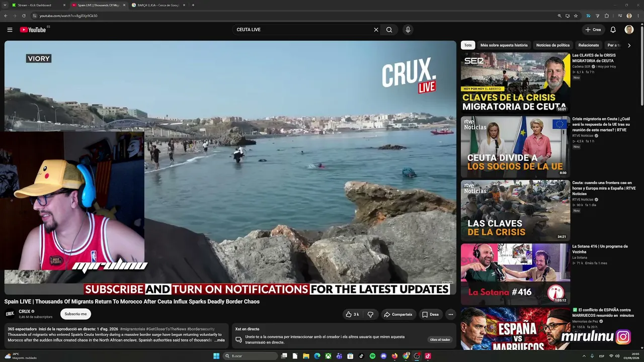Open File Explorer from the taskbar

[306, 356]
